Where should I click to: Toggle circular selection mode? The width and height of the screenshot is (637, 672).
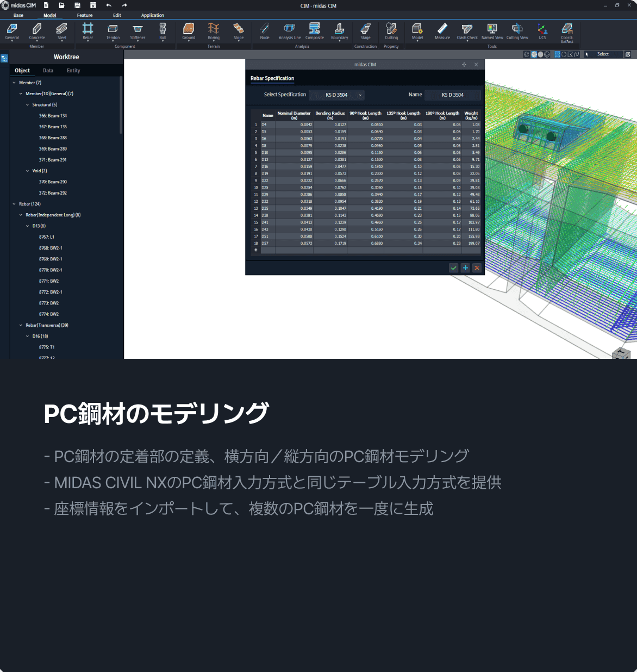[564, 54]
